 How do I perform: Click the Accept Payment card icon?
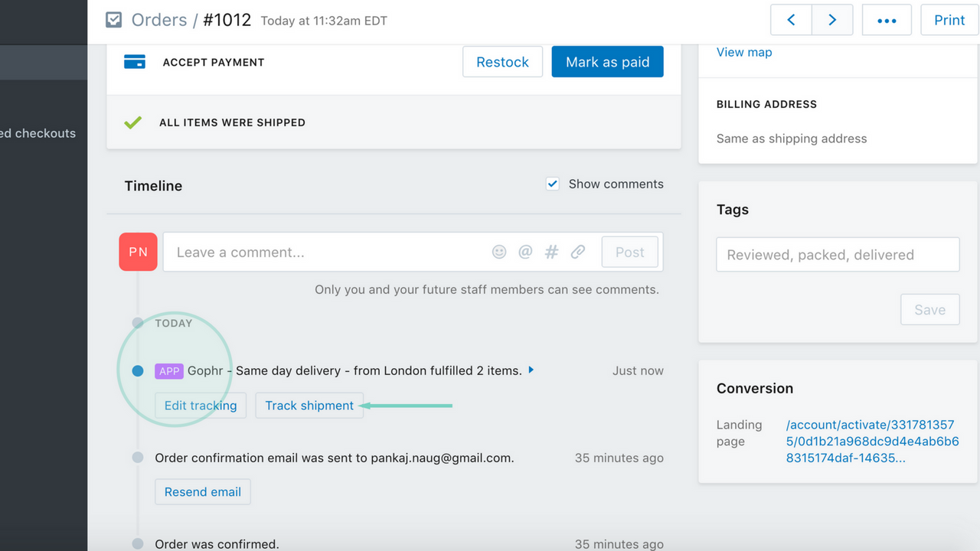tap(135, 61)
